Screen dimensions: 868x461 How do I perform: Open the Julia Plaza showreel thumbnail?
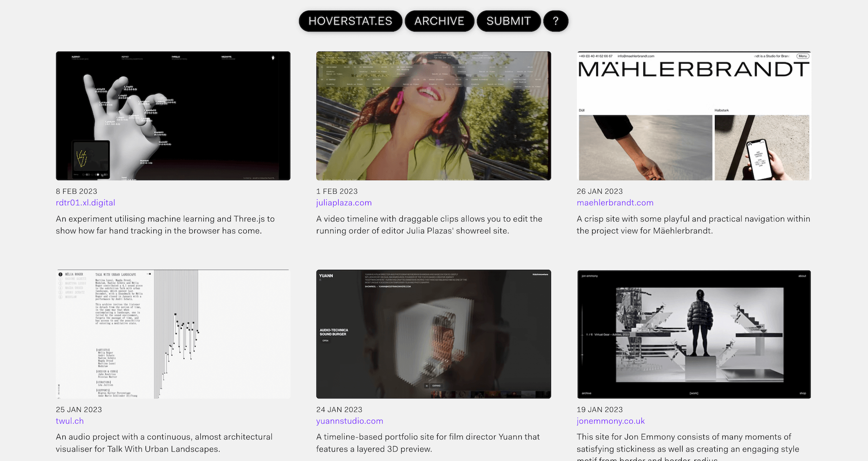434,116
